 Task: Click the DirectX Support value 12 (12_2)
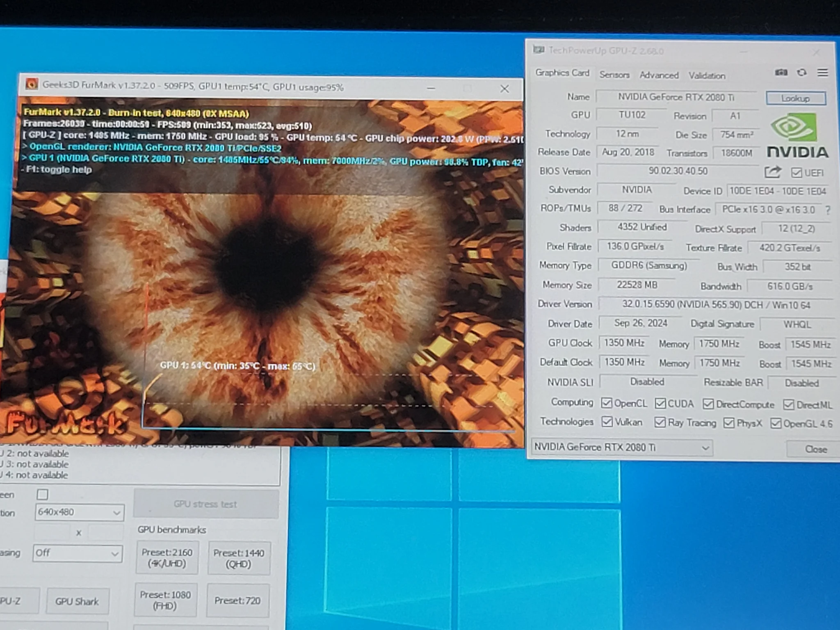point(796,229)
